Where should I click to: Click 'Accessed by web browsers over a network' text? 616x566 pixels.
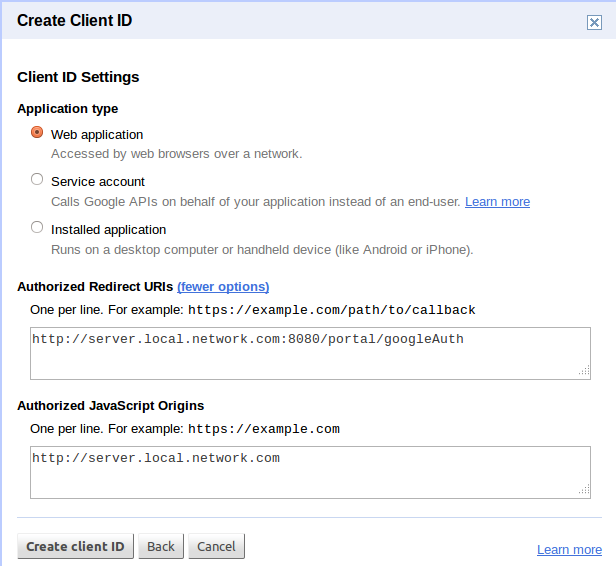[177, 154]
